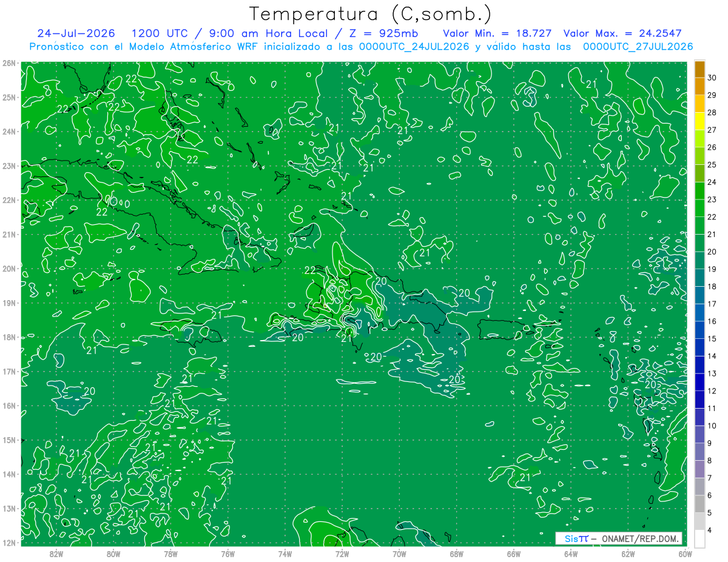The image size is (728, 562).
Task: Click the "23N" latitude axis label
Action: (9, 166)
